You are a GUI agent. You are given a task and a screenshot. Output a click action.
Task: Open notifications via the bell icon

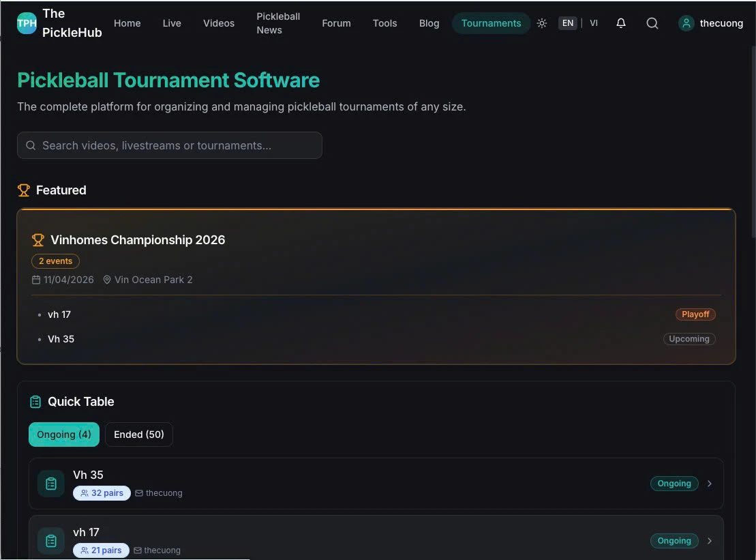(620, 23)
